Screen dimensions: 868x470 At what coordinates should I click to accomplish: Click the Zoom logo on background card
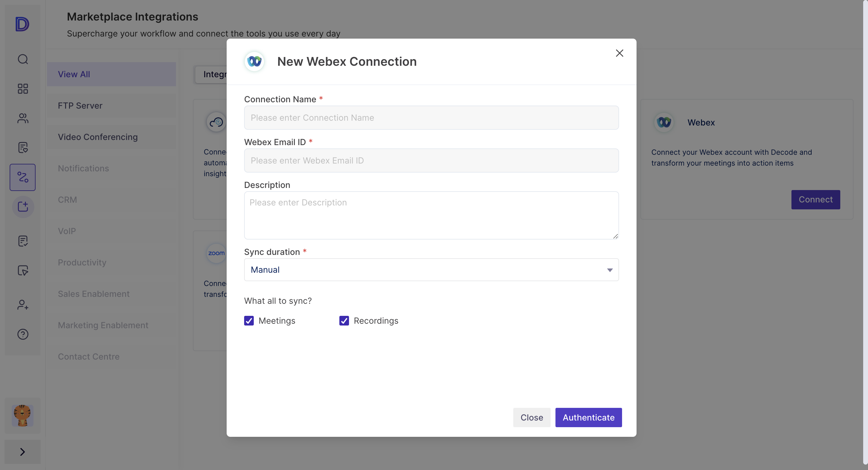(x=216, y=253)
